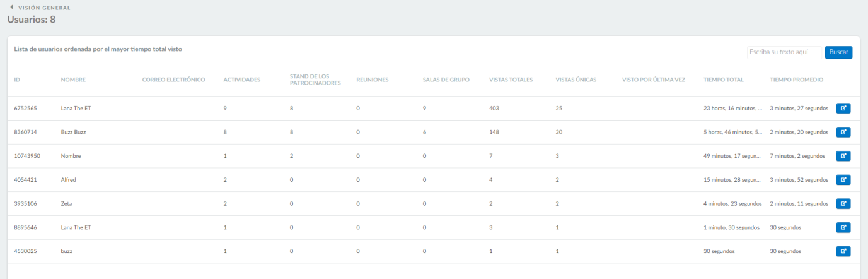Image resolution: width=868 pixels, height=279 pixels.
Task: Click the list description sorted by tiempo total
Action: click(x=98, y=49)
